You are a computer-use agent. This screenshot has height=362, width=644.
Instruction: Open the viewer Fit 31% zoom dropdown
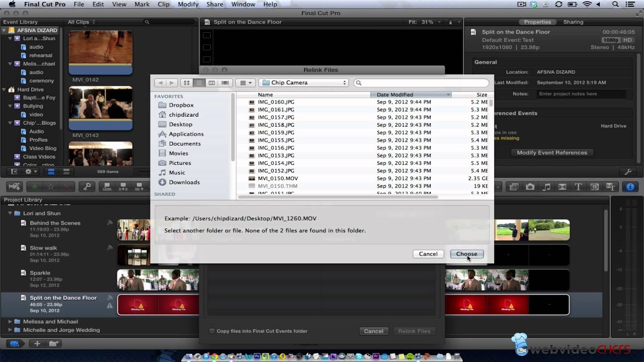[x=424, y=22]
